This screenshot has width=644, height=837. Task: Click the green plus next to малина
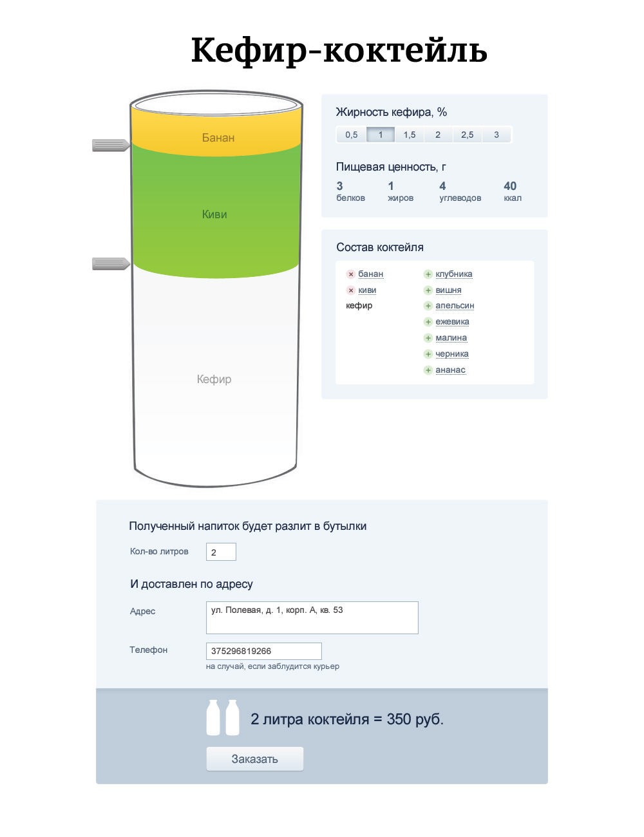tap(428, 338)
